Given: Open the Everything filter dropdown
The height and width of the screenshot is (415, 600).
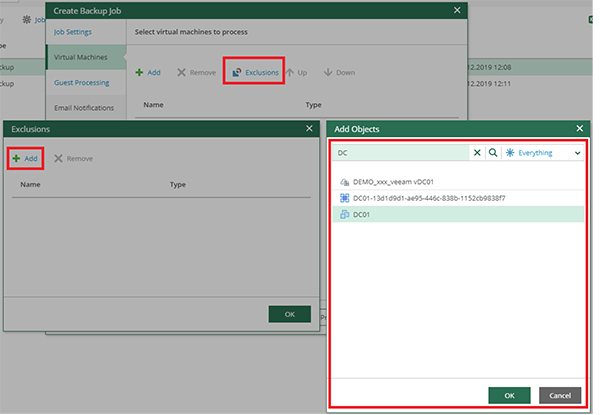Looking at the screenshot, I should [541, 153].
